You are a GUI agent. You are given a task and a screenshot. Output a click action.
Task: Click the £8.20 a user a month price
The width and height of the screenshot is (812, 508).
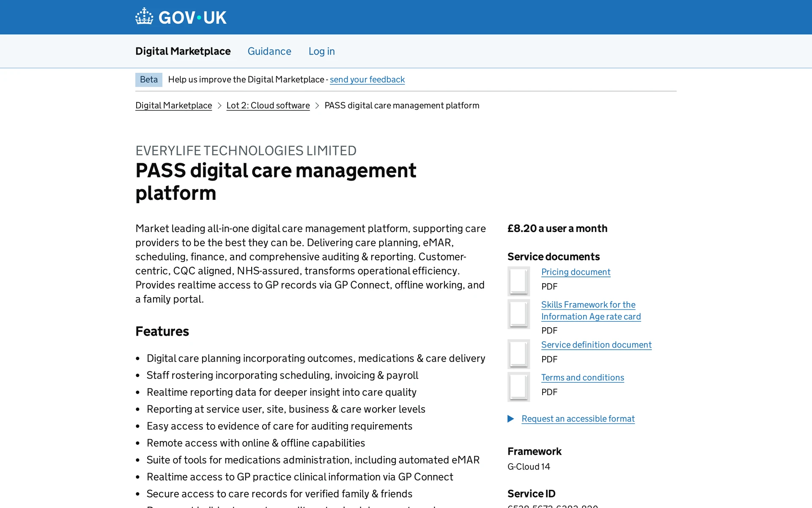click(x=557, y=229)
